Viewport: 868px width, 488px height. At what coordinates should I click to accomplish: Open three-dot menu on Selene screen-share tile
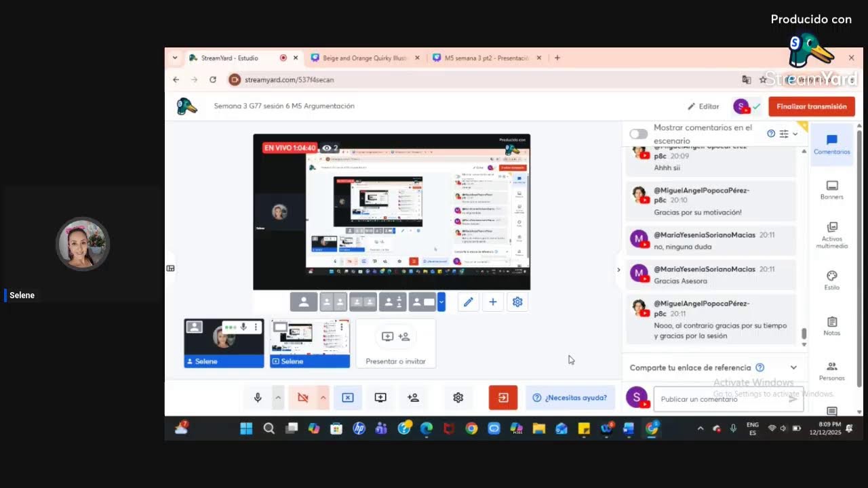[x=342, y=327]
